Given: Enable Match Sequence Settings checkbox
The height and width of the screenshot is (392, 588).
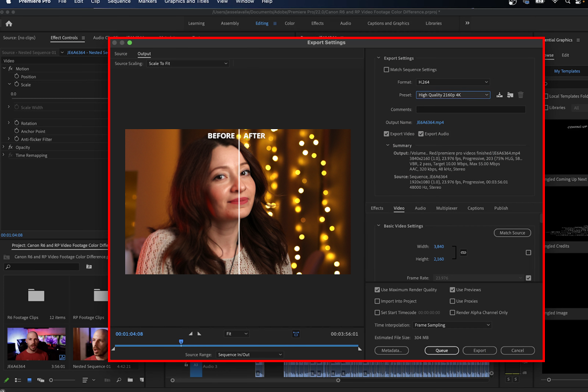Looking at the screenshot, I should coord(386,69).
